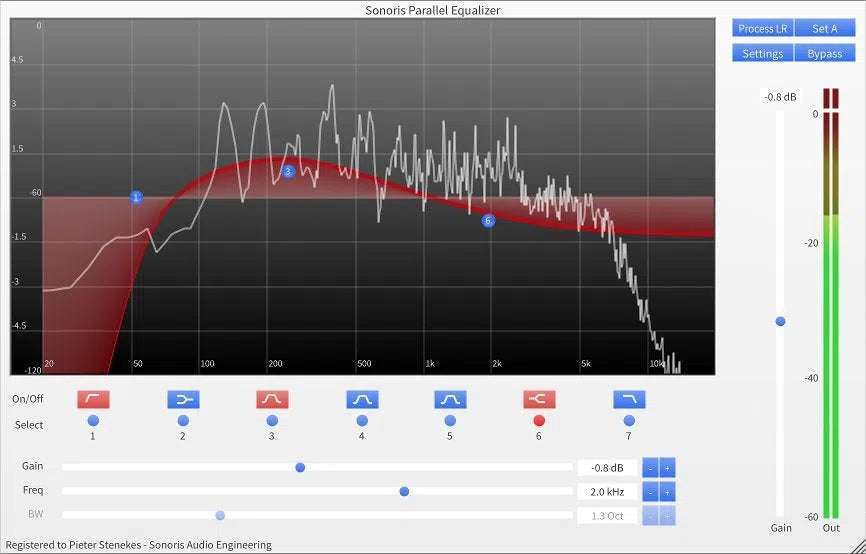Screen dimensions: 866x554
Task: Decrease Freq with the minus button
Action: (x=650, y=491)
